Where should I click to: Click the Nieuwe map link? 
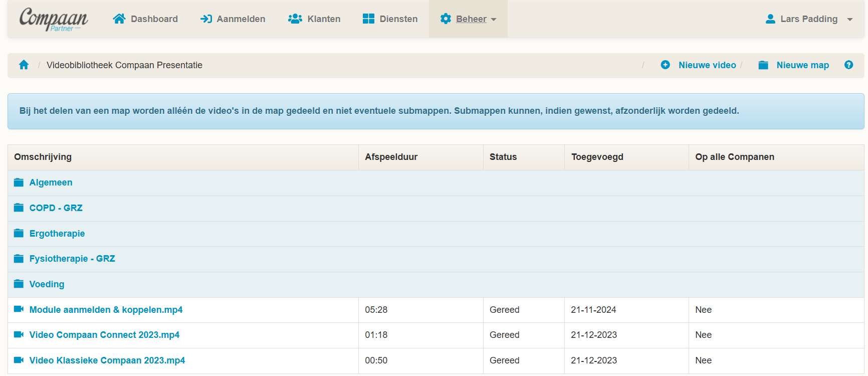click(803, 65)
